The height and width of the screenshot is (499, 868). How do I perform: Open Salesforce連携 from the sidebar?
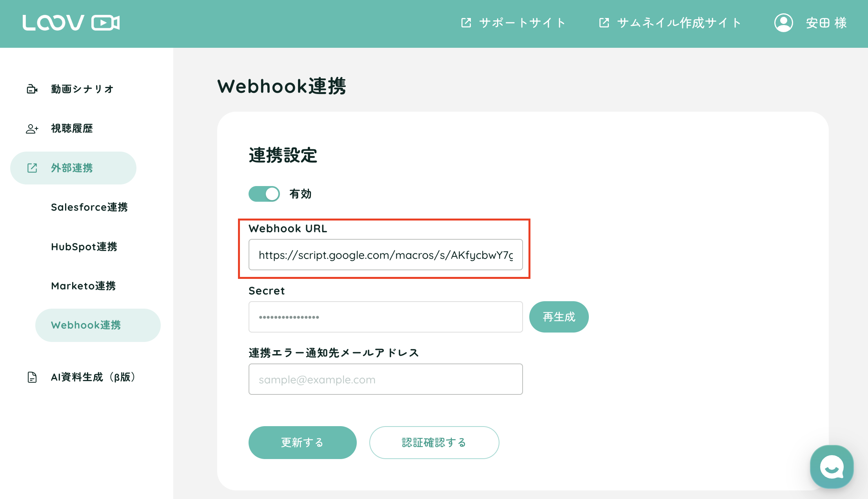pos(89,207)
